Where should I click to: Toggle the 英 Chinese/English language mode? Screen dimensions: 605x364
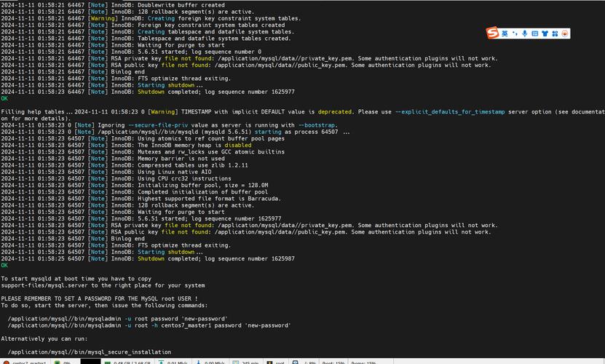[x=505, y=33]
